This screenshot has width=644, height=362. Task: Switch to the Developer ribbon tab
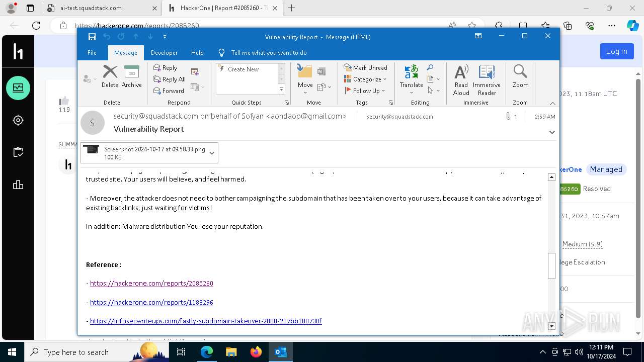(164, 53)
